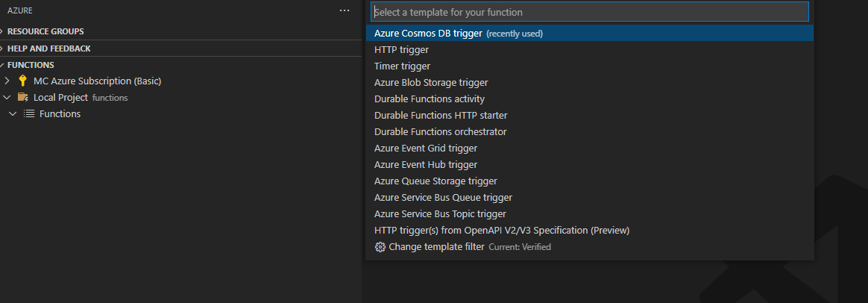The image size is (868, 303).
Task: Collapse the Functions child node under Local Project
Action: coord(13,114)
